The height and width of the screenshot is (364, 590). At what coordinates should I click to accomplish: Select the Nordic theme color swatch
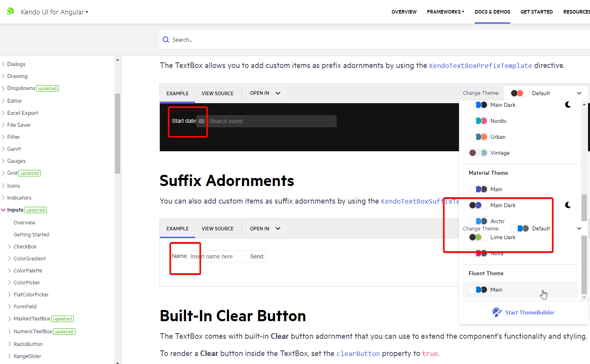click(x=478, y=121)
